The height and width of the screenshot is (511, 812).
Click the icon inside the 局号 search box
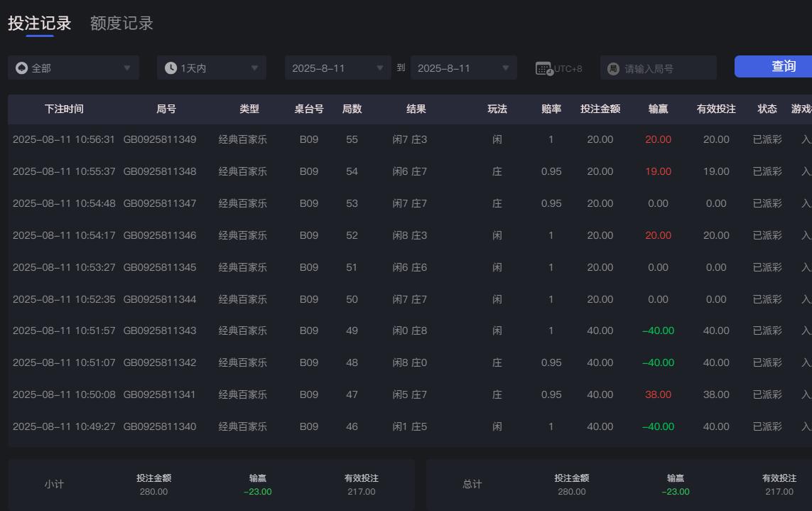[x=613, y=68]
